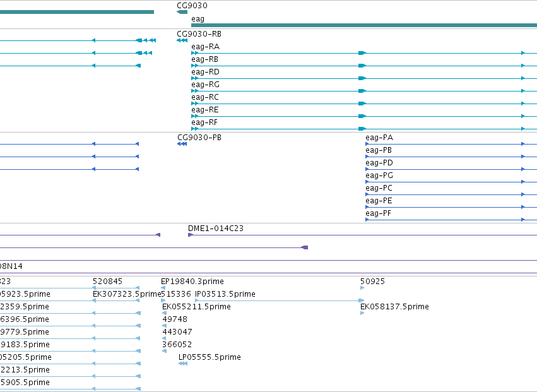The width and height of the screenshot is (537, 392).
Task: Select the 50925 EST label
Action: click(x=372, y=282)
